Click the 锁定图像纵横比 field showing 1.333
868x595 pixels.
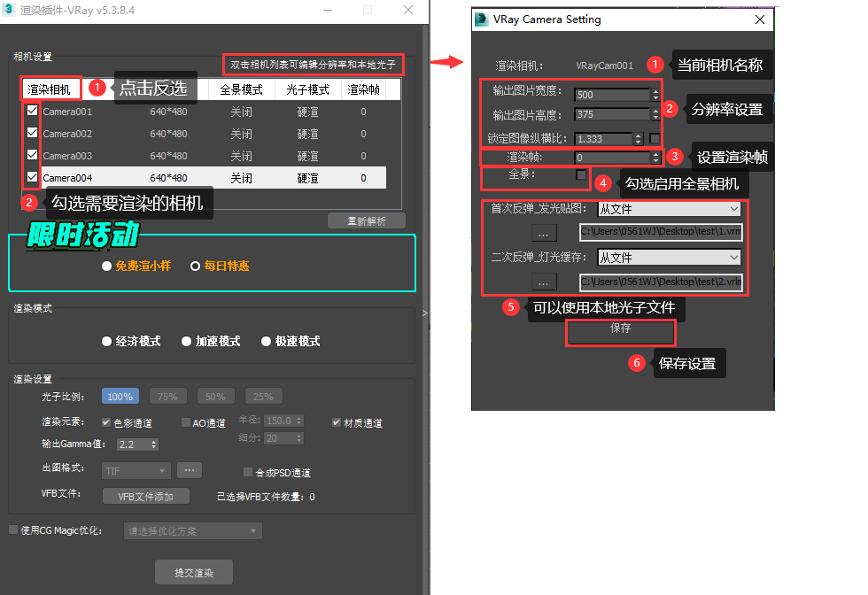[x=603, y=138]
